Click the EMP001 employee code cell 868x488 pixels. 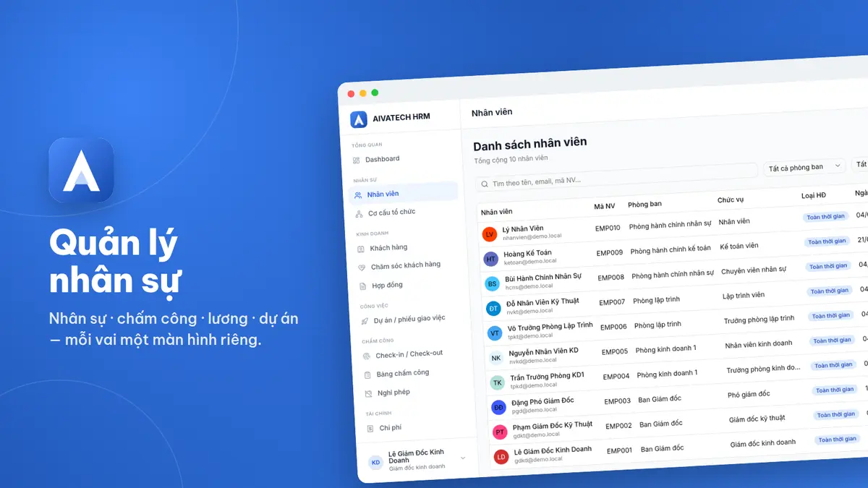pos(619,450)
